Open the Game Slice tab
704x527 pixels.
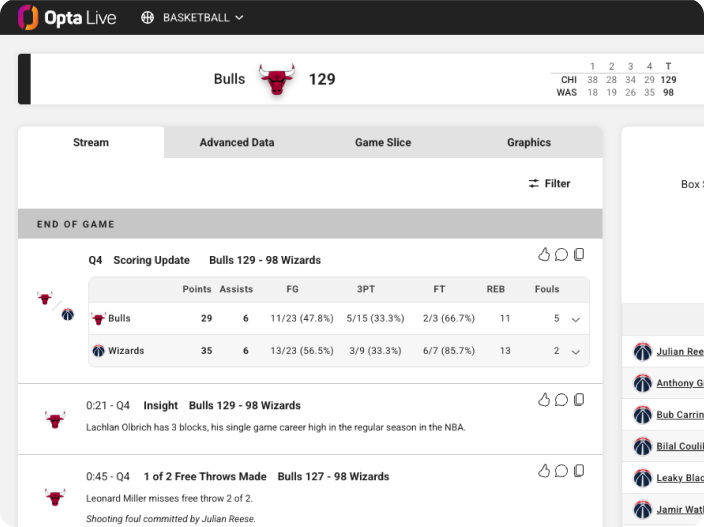pos(383,142)
